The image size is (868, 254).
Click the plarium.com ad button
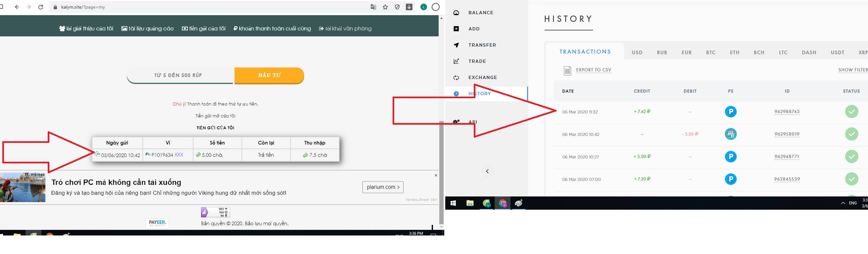click(x=383, y=187)
